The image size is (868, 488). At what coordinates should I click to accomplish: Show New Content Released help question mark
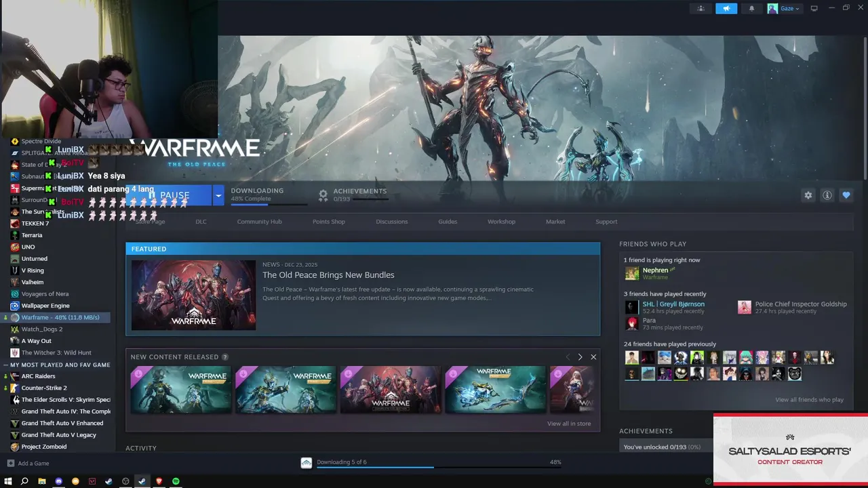coord(225,357)
